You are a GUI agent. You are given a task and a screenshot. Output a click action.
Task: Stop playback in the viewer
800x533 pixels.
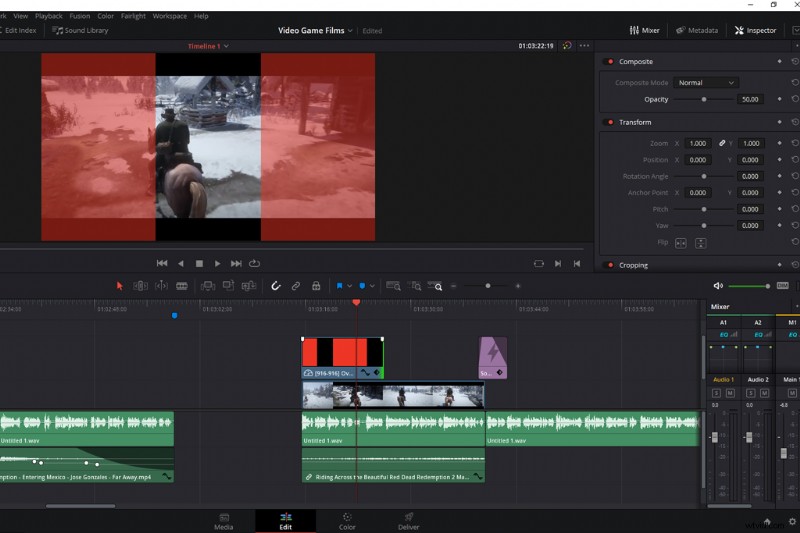pos(199,264)
